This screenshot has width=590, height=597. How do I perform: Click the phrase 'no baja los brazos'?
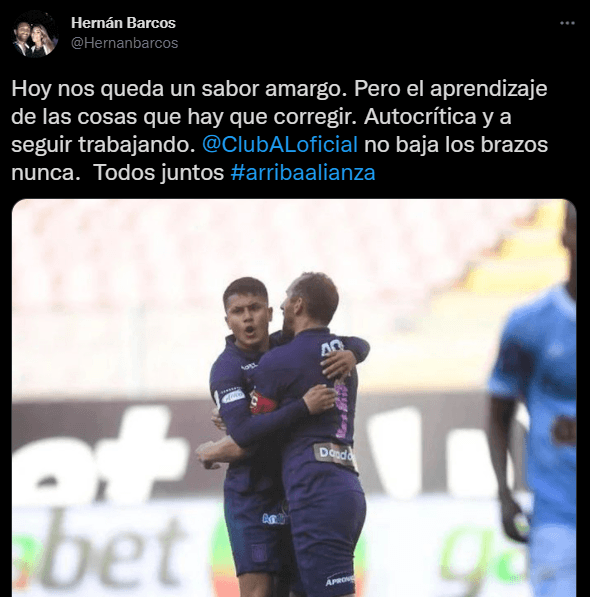[x=456, y=144]
